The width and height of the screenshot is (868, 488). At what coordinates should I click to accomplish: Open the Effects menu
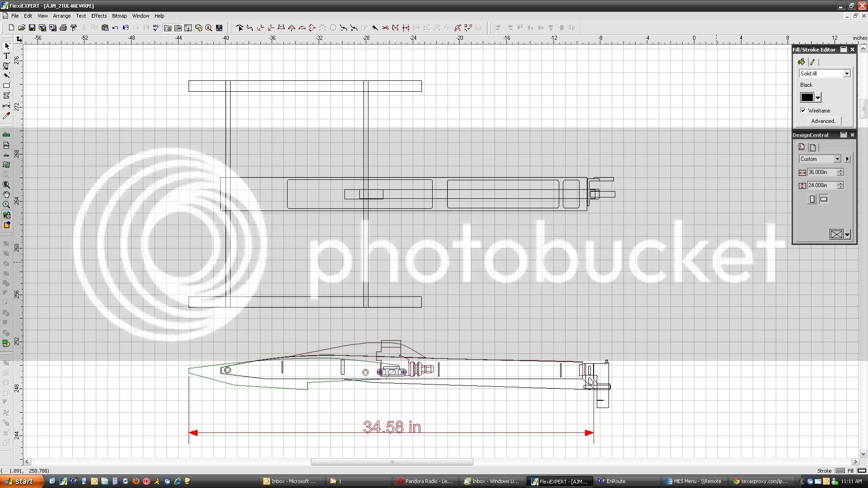[99, 16]
